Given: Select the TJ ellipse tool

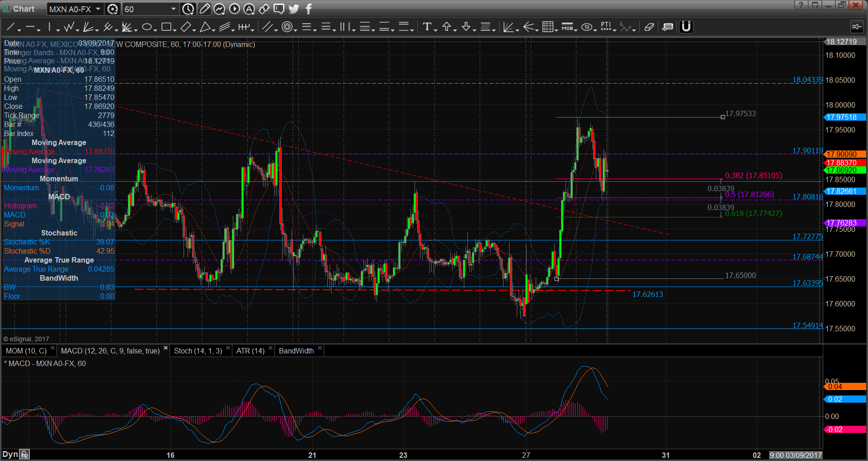Looking at the screenshot, I should click(x=586, y=27).
